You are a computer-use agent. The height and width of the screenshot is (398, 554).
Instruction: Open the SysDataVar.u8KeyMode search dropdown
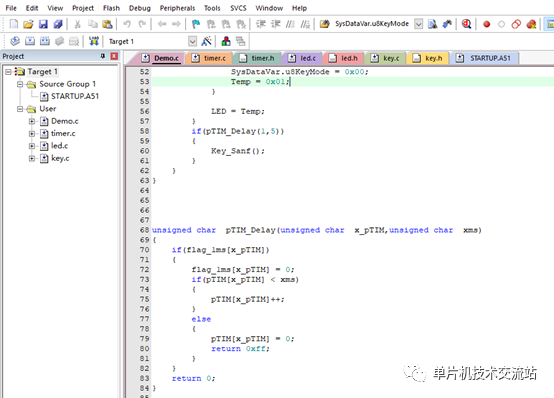(418, 24)
